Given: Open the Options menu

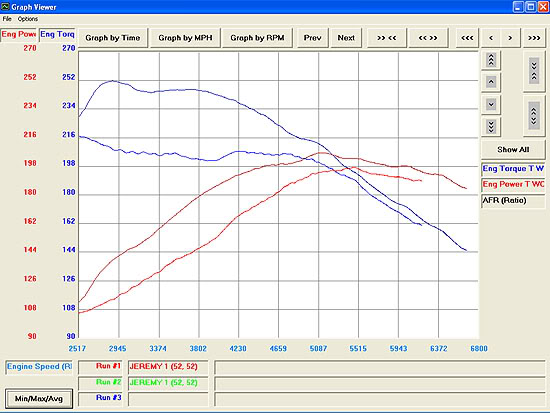Looking at the screenshot, I should (28, 19).
